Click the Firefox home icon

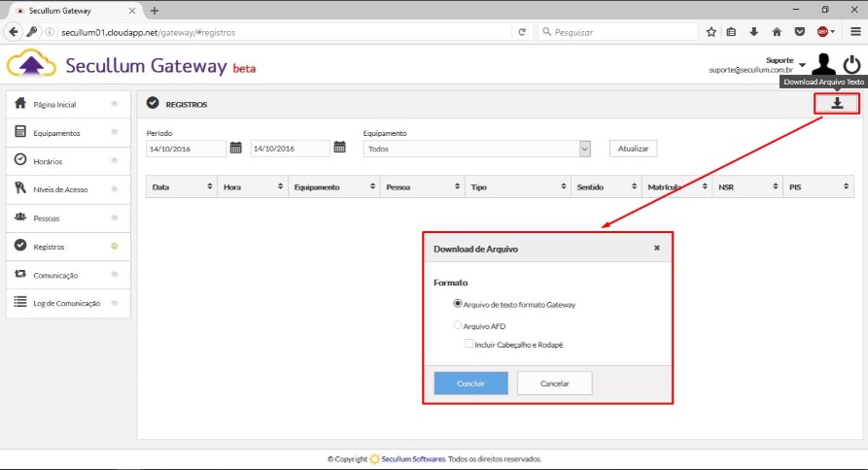click(776, 31)
